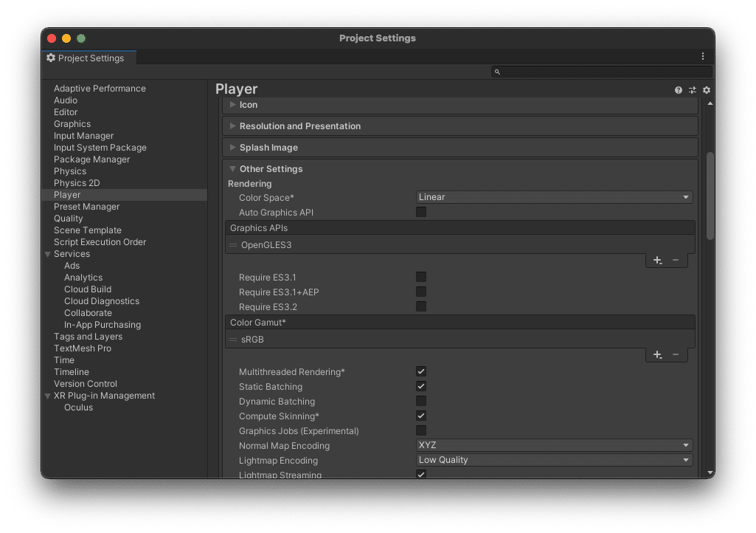Select the sRGB color gamut row

click(460, 340)
